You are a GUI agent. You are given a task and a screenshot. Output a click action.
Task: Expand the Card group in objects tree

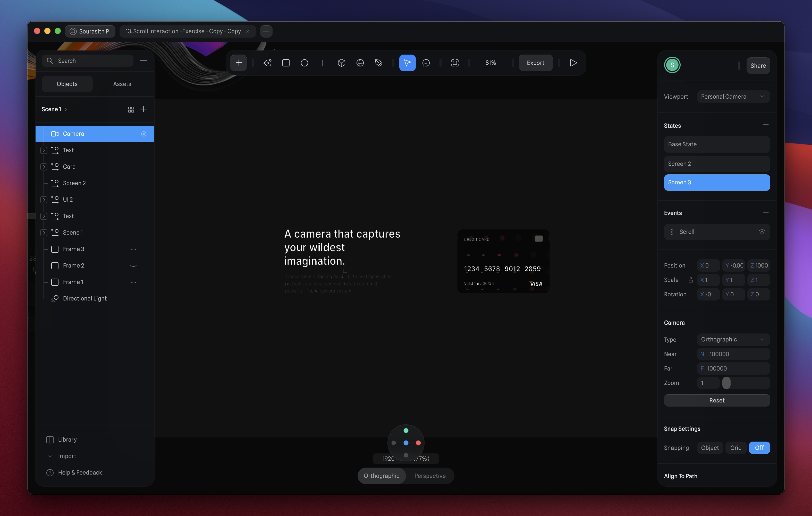pyautogui.click(x=44, y=167)
